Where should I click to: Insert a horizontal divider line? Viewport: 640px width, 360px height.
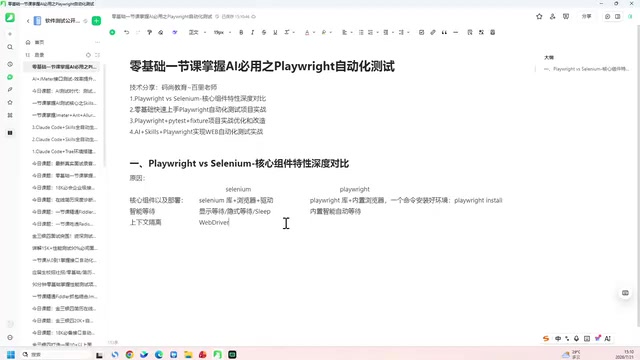[456, 32]
